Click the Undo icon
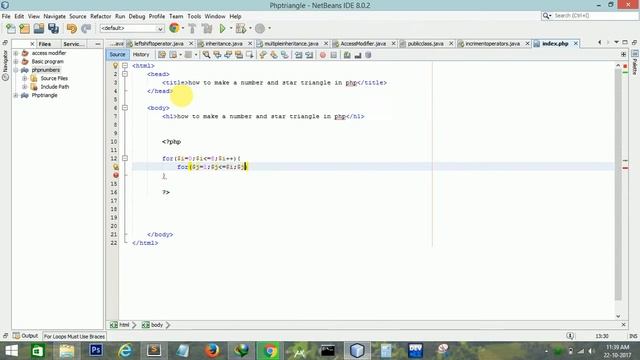Screen dimensions: 640x360 tap(72, 28)
